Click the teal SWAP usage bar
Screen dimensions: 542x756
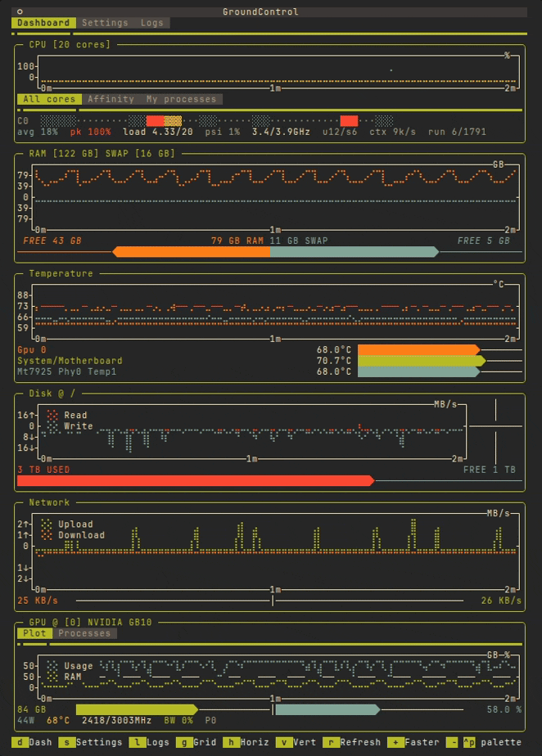(x=355, y=252)
